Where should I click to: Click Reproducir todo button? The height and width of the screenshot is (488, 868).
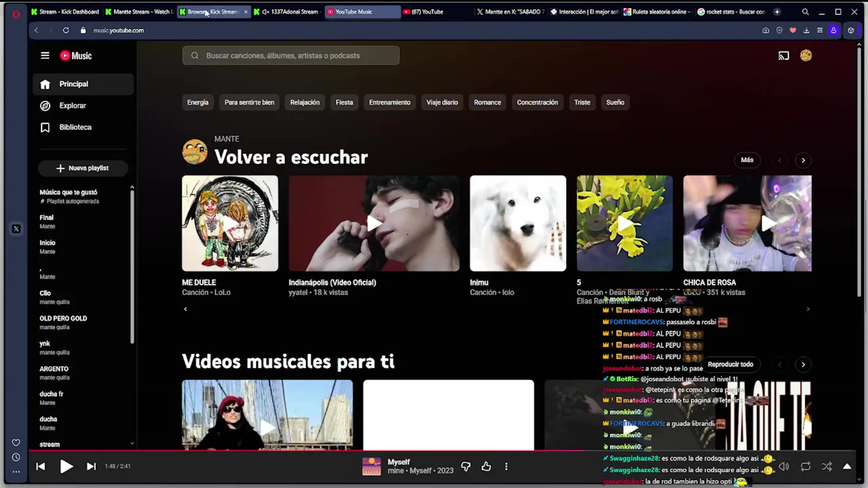click(x=730, y=365)
